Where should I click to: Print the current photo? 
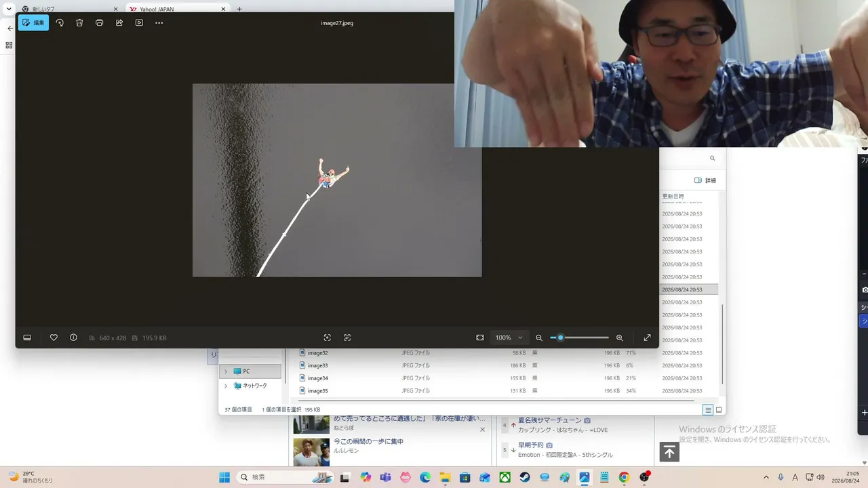click(x=100, y=22)
